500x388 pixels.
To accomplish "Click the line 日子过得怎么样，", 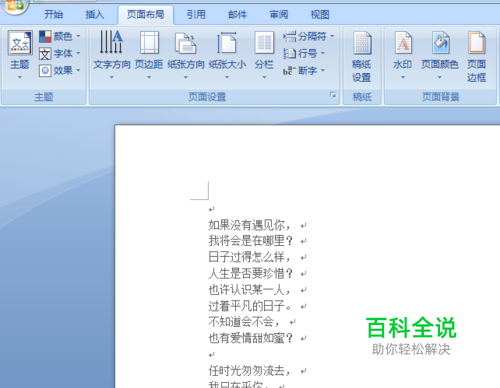I will (x=250, y=257).
